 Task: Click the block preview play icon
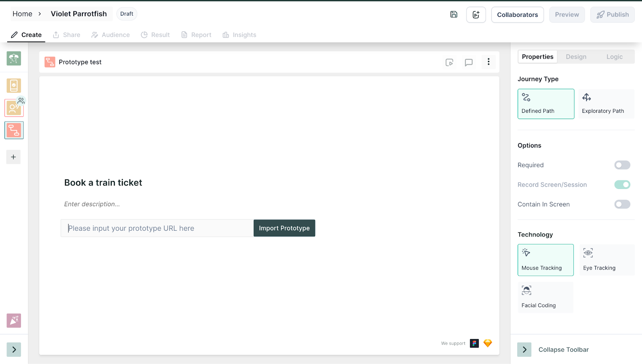[449, 62]
